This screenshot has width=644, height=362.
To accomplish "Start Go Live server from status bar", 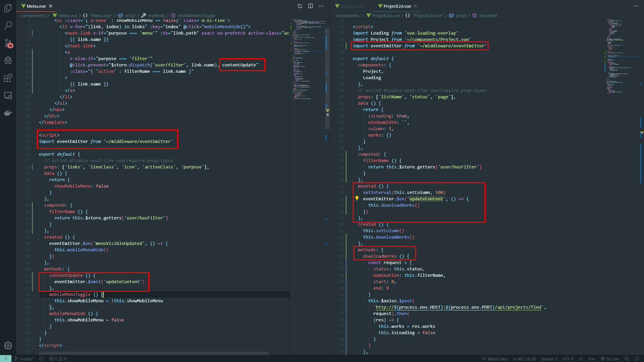I will click(x=610, y=359).
